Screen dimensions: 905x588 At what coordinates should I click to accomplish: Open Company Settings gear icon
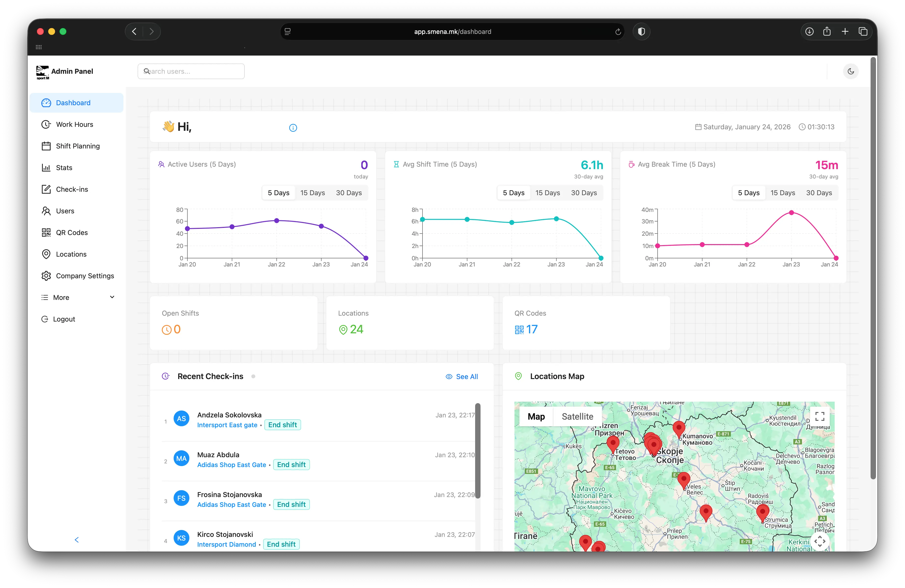click(46, 276)
